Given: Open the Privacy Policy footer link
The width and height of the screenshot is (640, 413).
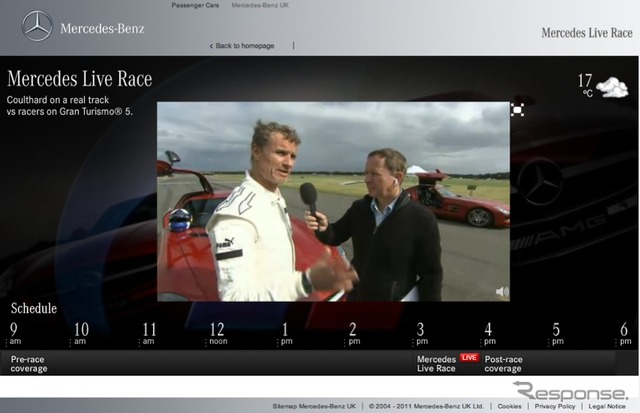Looking at the screenshot, I should click(555, 406).
